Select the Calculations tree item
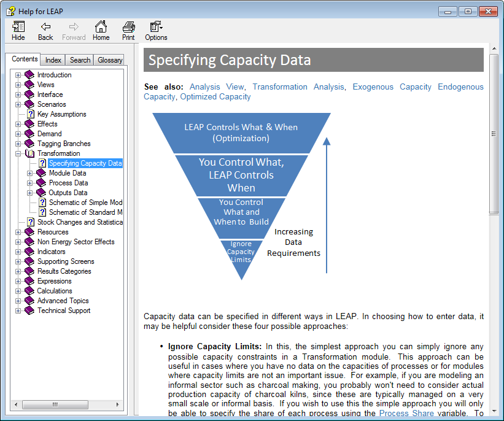Viewport: 504px width, 421px height. (55, 291)
